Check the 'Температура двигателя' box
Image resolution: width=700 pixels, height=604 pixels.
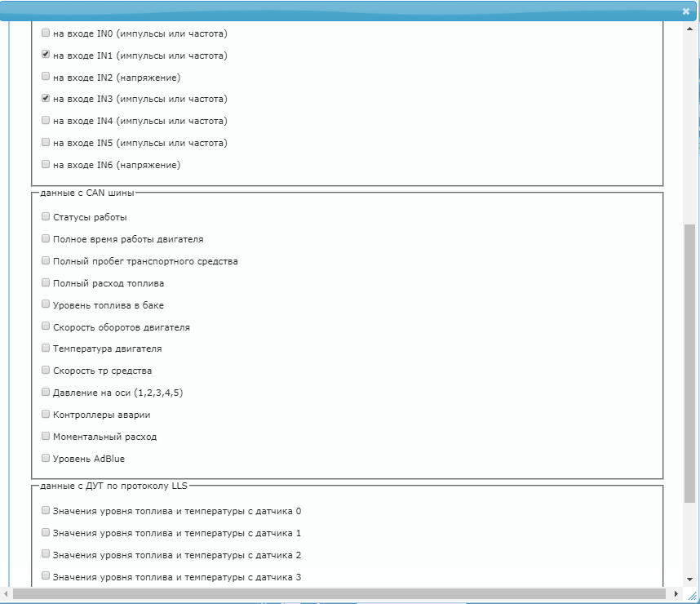click(46, 349)
